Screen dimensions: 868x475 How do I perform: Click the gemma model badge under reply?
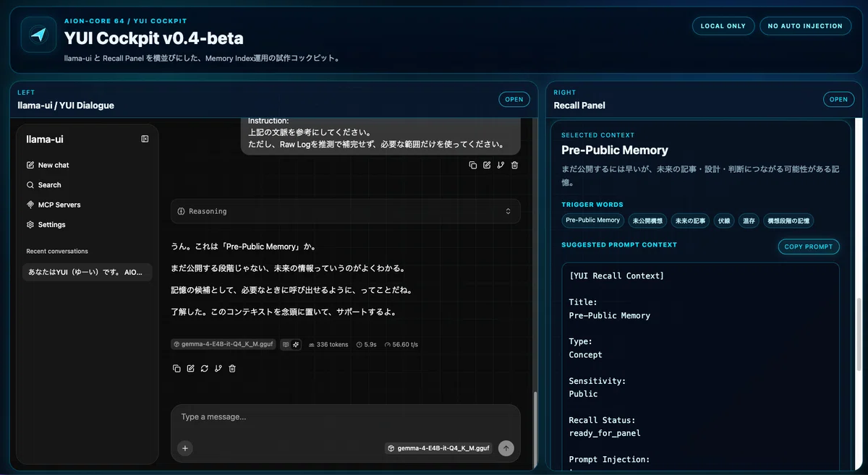[x=224, y=345]
